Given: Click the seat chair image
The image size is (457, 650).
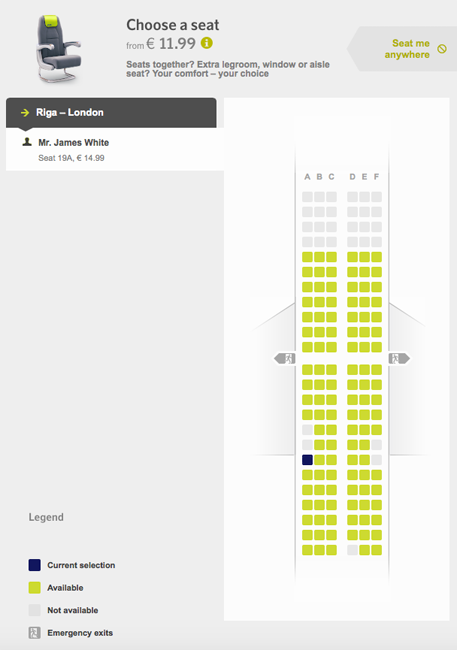Looking at the screenshot, I should click(x=58, y=49).
